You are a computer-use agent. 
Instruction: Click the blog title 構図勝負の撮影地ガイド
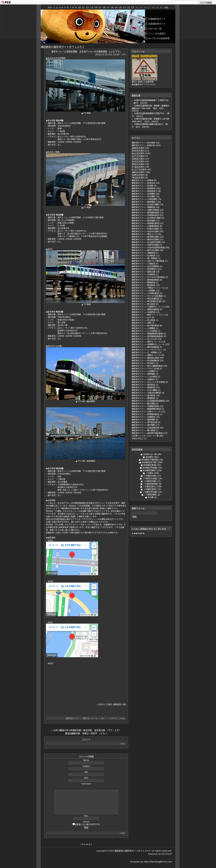63,47
